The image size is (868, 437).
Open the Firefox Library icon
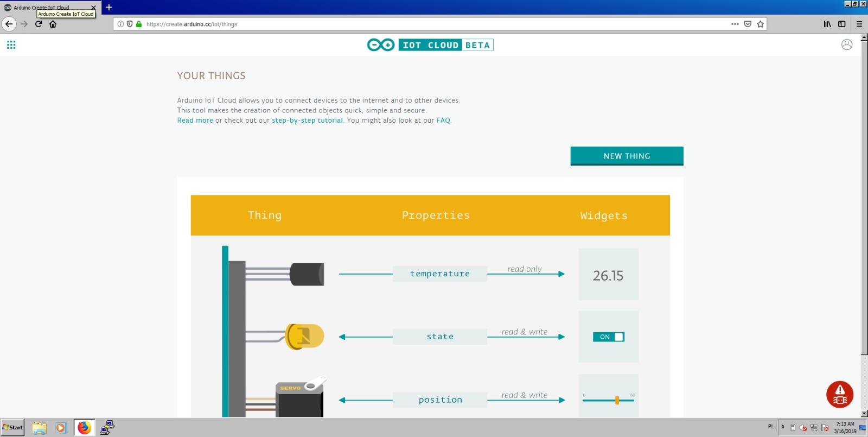827,24
